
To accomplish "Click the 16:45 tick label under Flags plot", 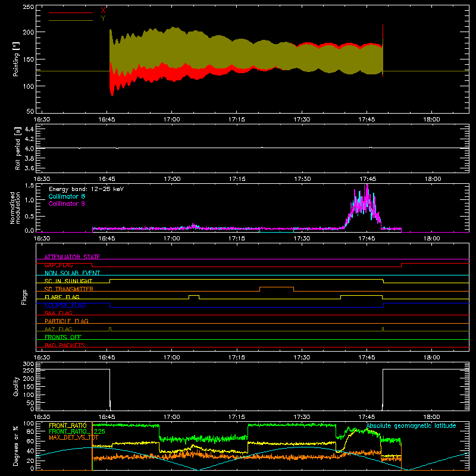I will point(107,358).
